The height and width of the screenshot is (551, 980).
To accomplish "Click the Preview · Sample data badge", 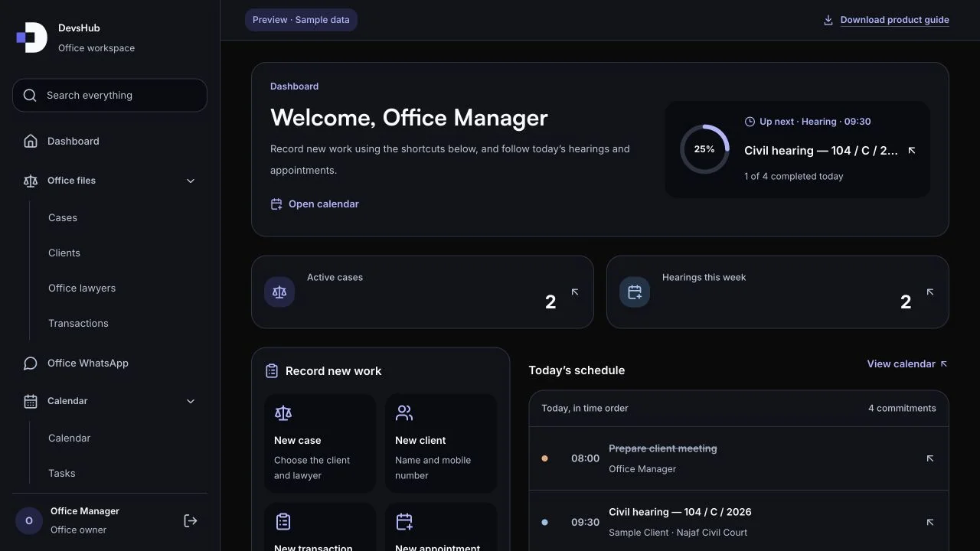I will point(301,20).
